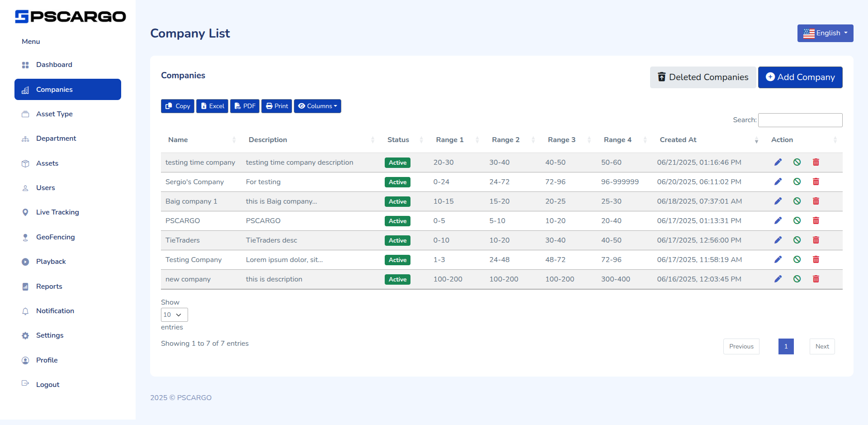Open the Columns visibility dropdown

click(317, 106)
